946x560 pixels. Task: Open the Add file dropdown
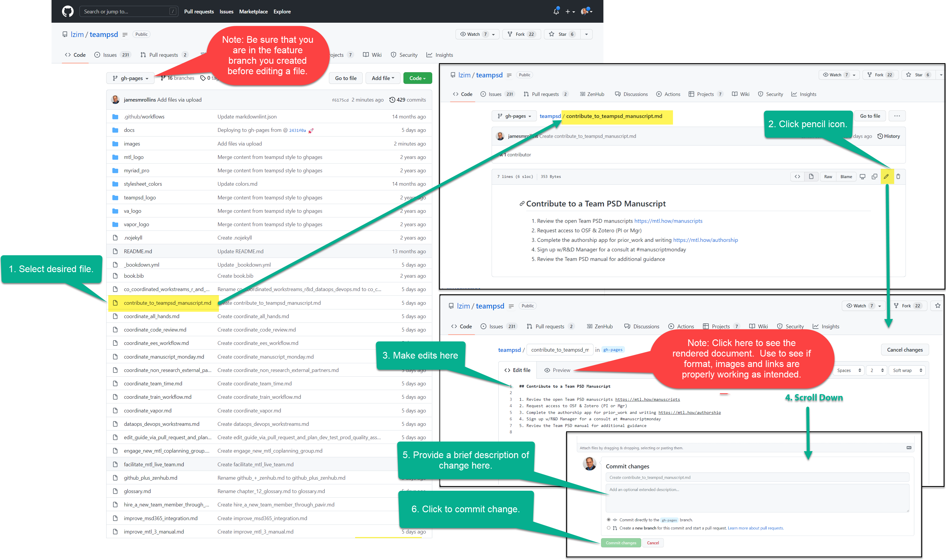383,78
